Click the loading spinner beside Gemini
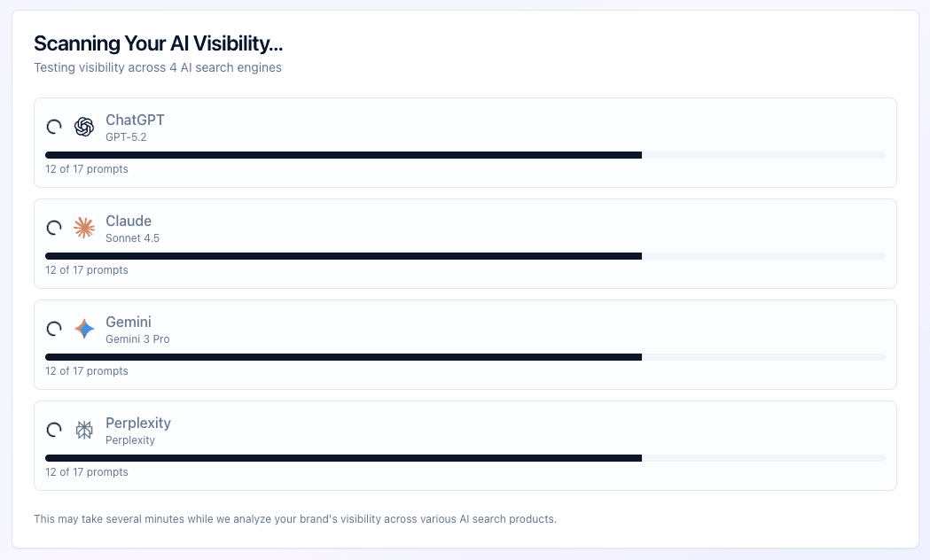Viewport: 930px width, 560px height. pos(54,329)
